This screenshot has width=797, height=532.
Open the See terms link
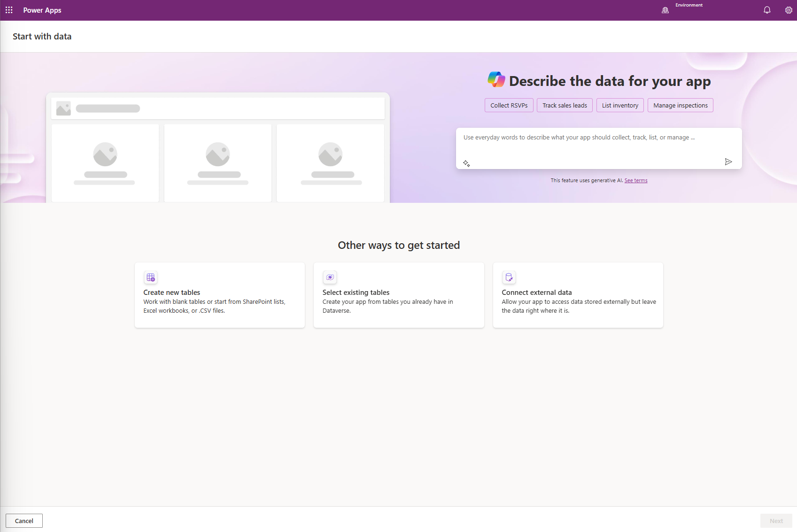(x=636, y=180)
